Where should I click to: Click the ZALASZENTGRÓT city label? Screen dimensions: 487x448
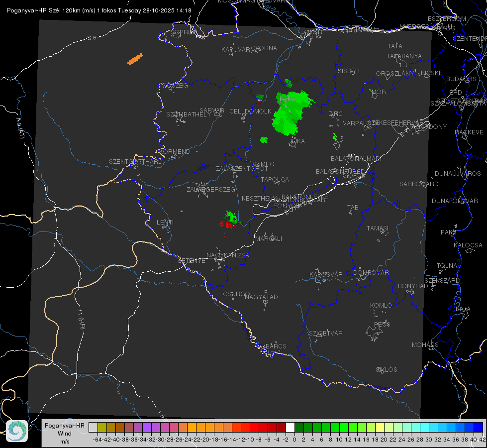[242, 169]
